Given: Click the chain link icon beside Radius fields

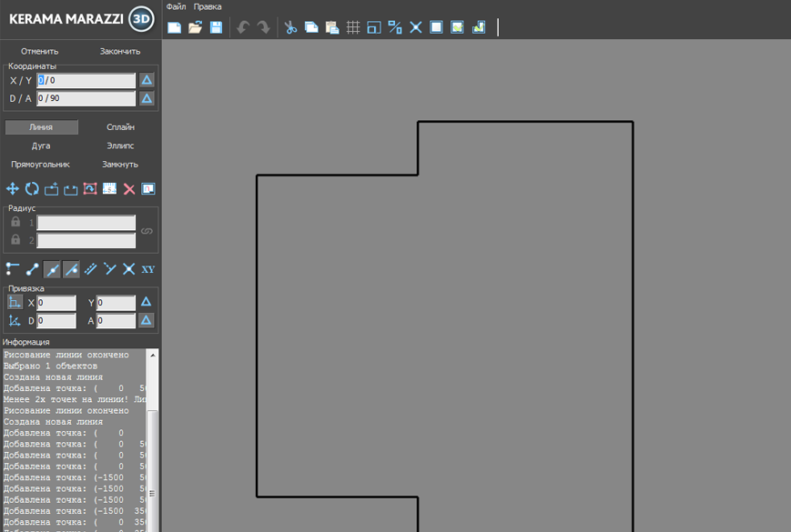Looking at the screenshot, I should tap(147, 231).
